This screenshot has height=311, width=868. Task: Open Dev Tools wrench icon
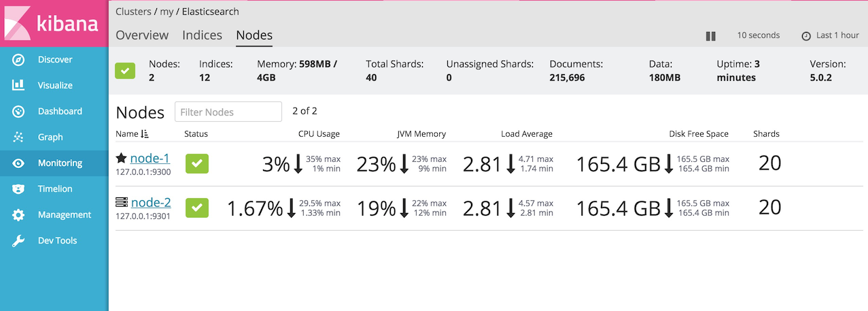18,241
